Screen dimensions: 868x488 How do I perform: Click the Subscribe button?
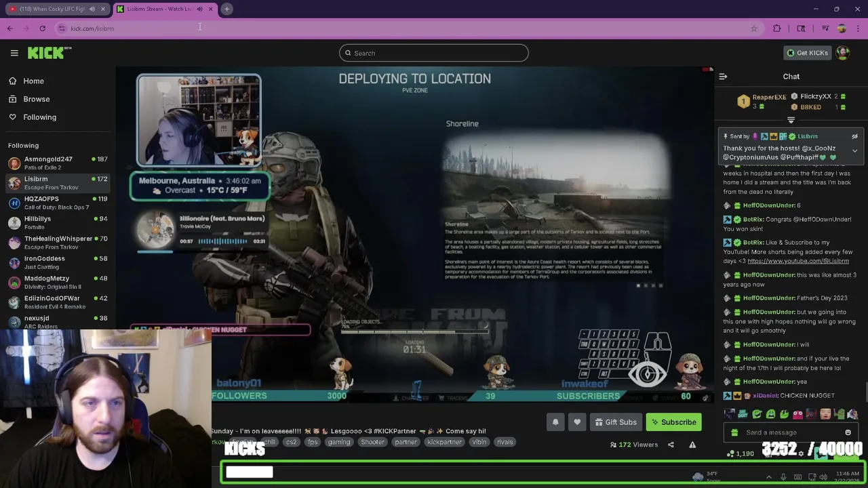[674, 422]
